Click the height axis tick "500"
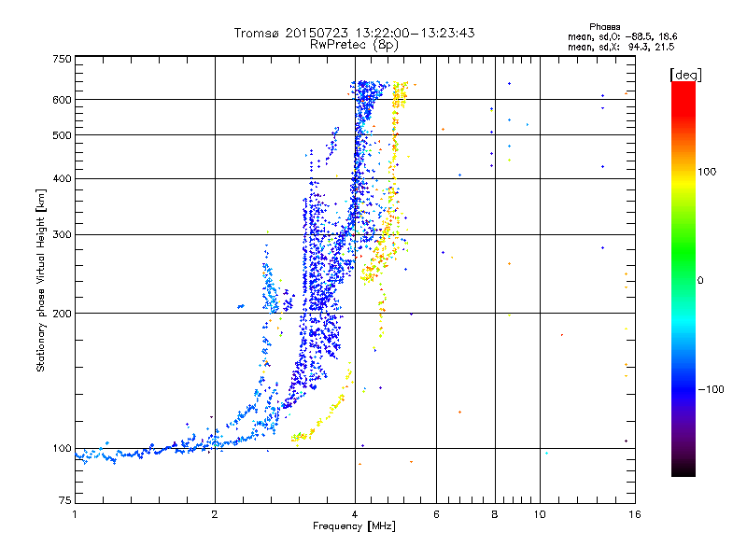The height and width of the screenshot is (560, 747). (x=62, y=135)
